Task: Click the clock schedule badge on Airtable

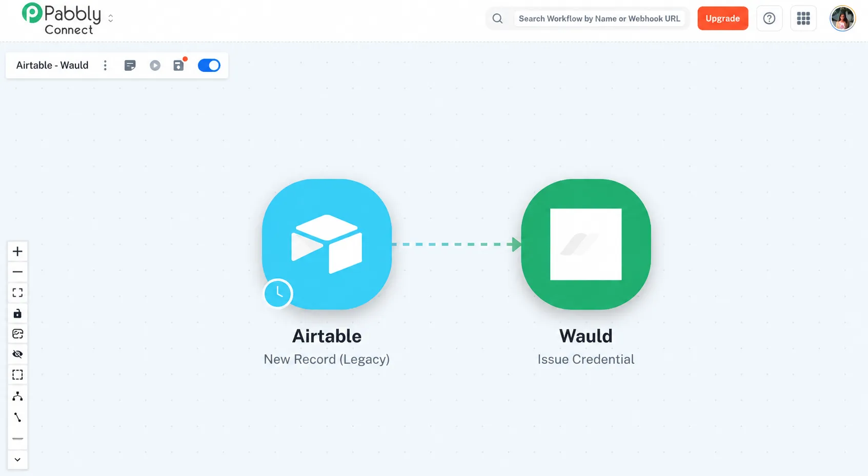Action: [x=278, y=294]
